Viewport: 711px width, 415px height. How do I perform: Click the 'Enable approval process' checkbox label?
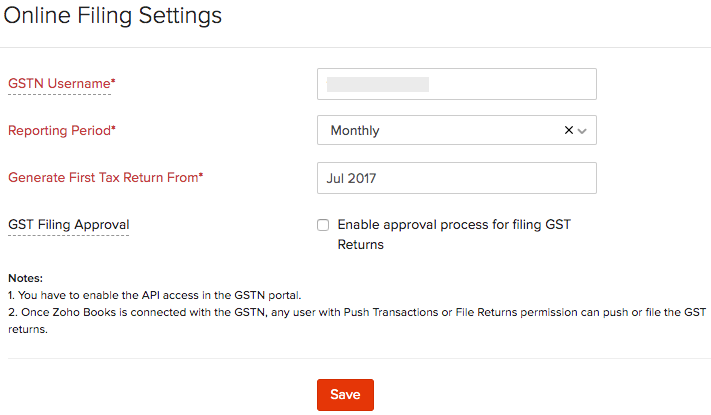[x=453, y=225]
